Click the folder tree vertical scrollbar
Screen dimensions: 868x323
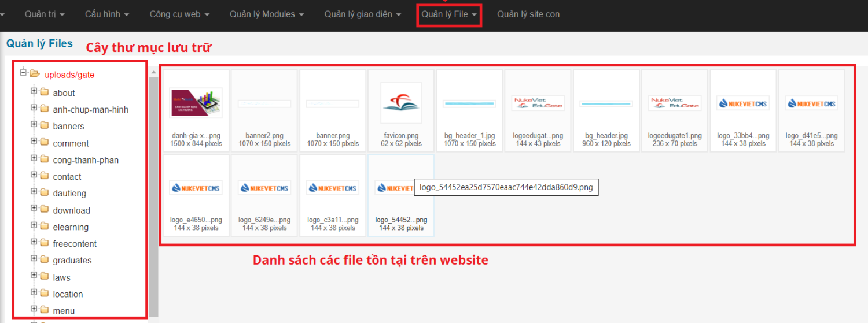tap(153, 196)
